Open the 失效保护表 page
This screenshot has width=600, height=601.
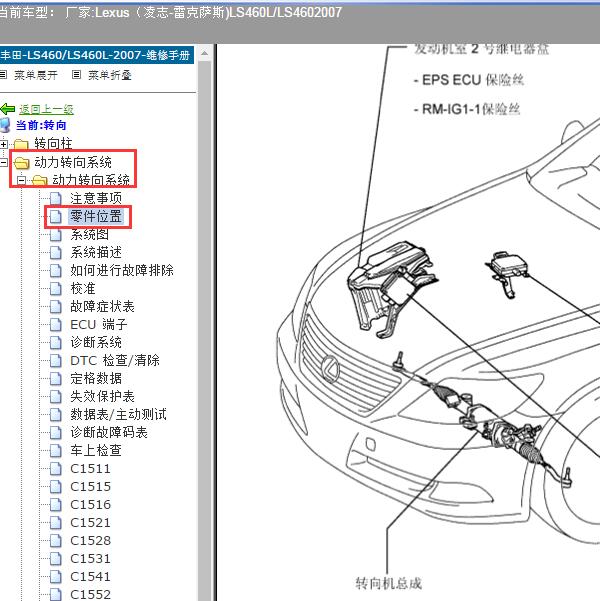[102, 396]
